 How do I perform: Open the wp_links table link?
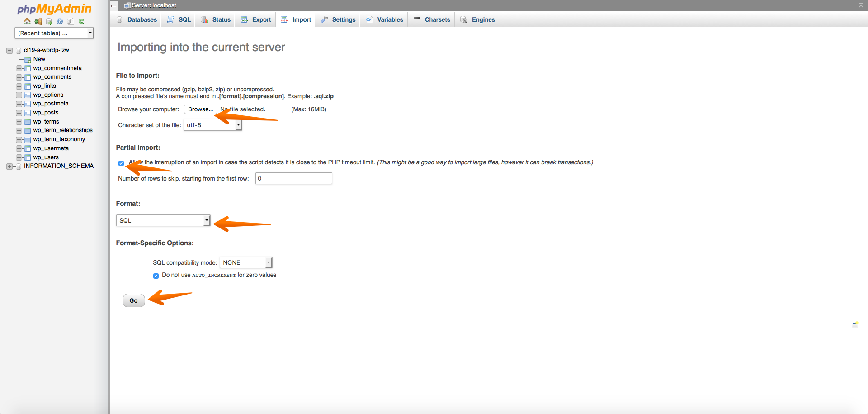point(44,86)
